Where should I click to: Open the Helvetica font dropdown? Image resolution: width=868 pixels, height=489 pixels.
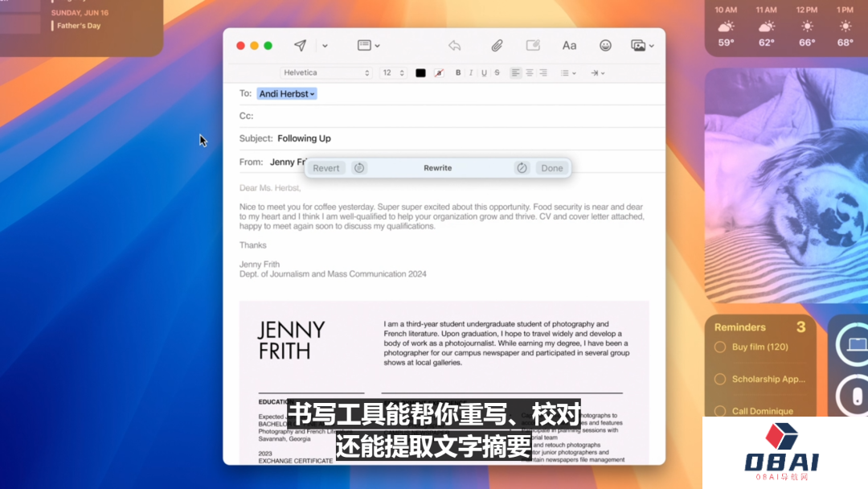click(325, 73)
